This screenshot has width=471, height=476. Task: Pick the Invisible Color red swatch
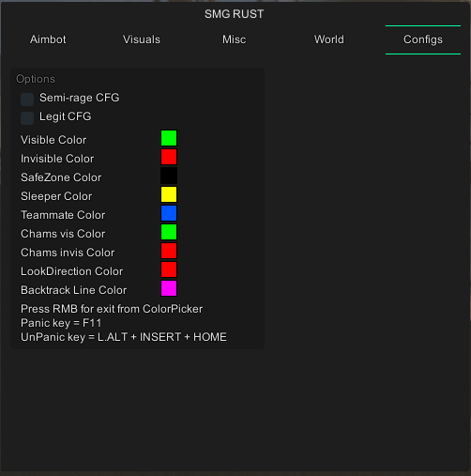(x=169, y=157)
